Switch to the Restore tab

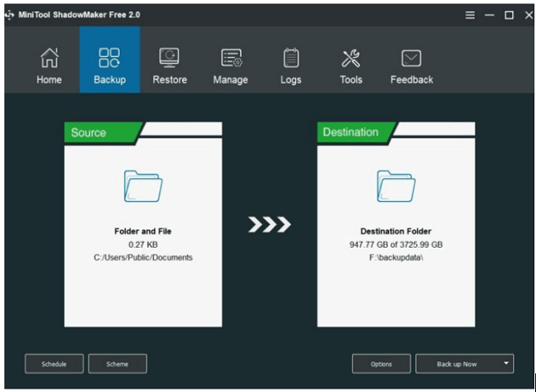tap(170, 65)
